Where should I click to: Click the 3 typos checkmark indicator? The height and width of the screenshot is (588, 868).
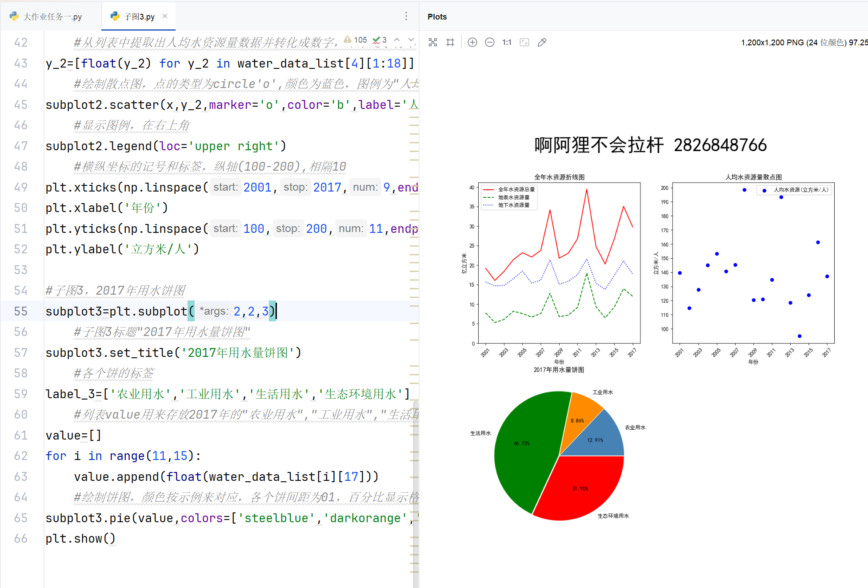tap(380, 40)
